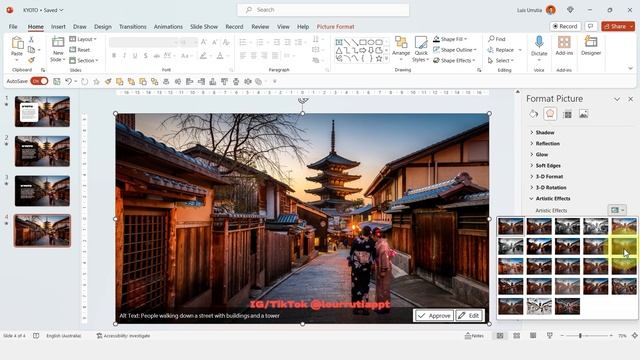Toggle the AutoSave switch

(39, 81)
